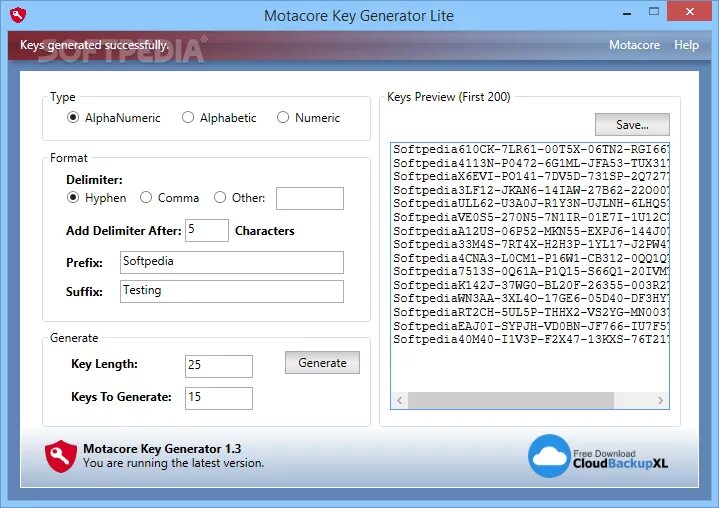Select key starting SoftpediaVE0S5-270N5
719x508 pixels.
[x=531, y=217]
